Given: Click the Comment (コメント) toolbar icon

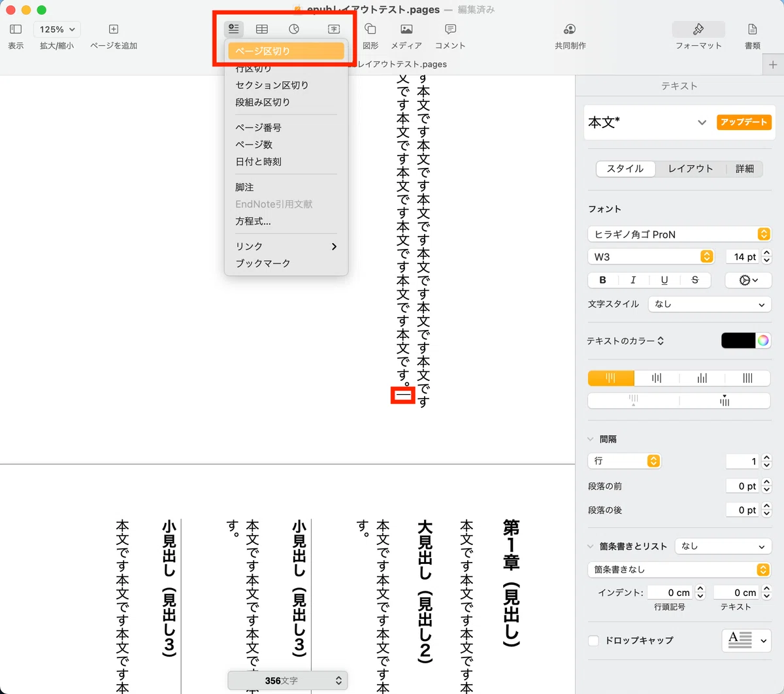Looking at the screenshot, I should 450,29.
